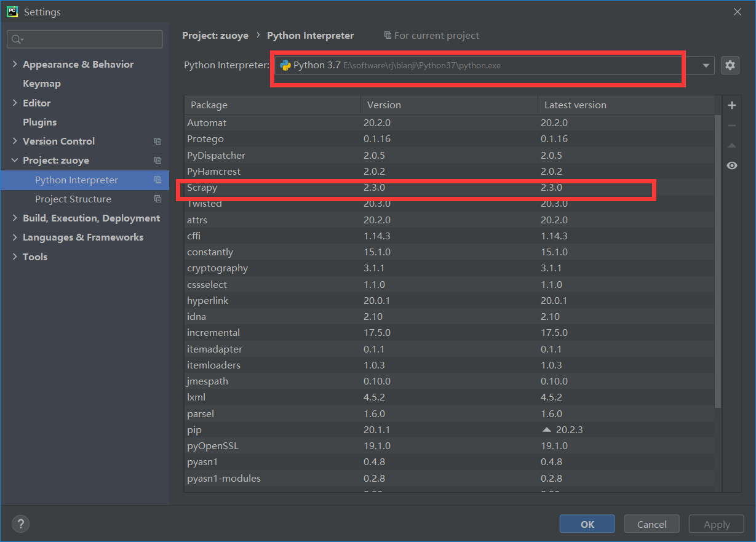Select the cffi package row
Image resolution: width=756 pixels, height=542 pixels.
coord(450,236)
